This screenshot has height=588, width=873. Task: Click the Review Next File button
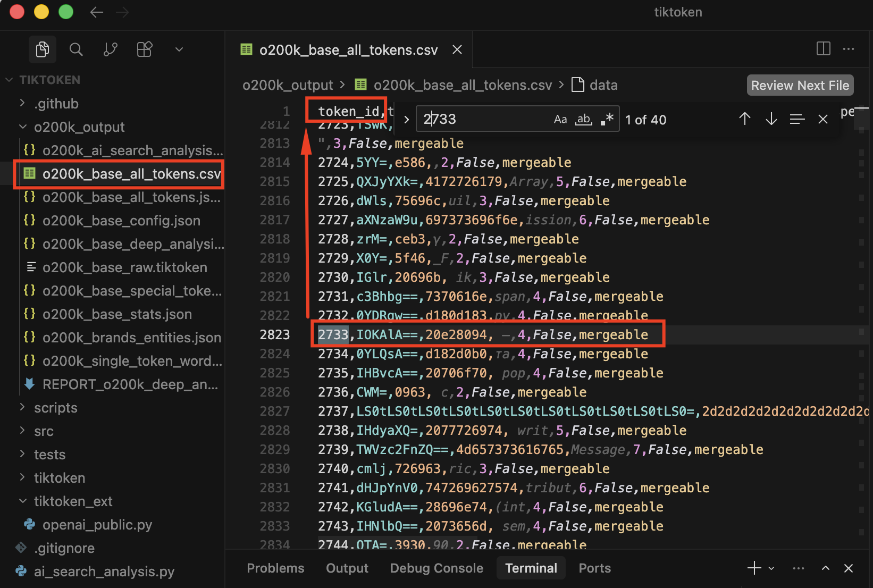[x=800, y=85]
